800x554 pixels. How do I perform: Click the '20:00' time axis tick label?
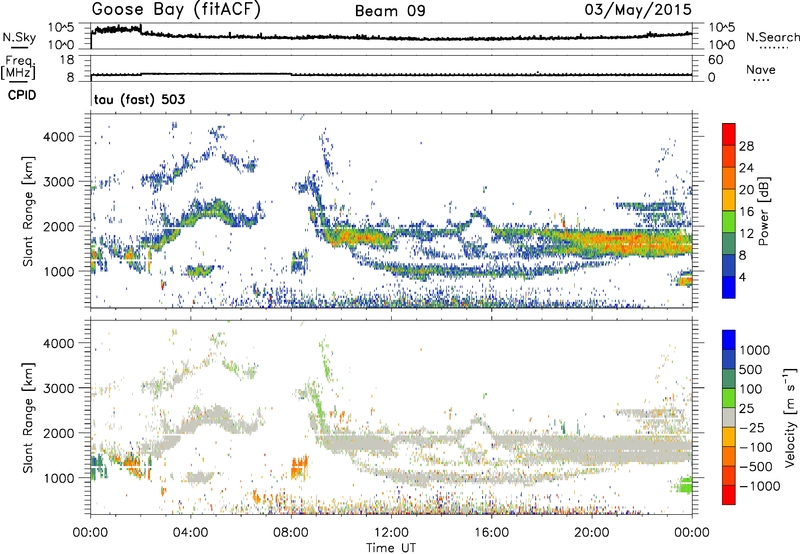(592, 533)
